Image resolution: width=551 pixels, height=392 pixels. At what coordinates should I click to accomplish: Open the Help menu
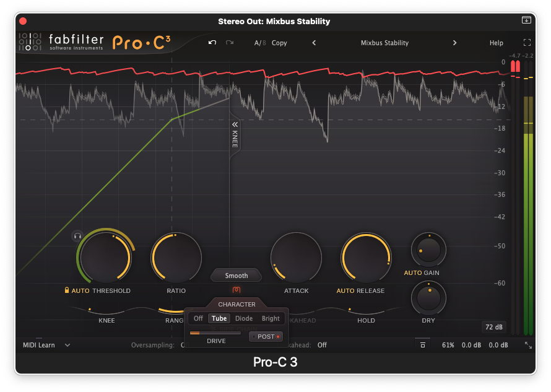(496, 43)
